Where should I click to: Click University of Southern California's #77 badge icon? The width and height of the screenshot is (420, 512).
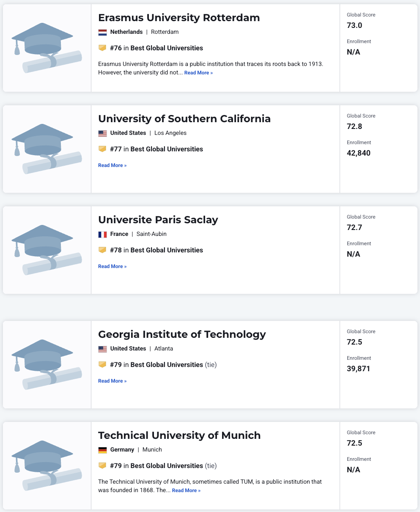click(x=102, y=149)
